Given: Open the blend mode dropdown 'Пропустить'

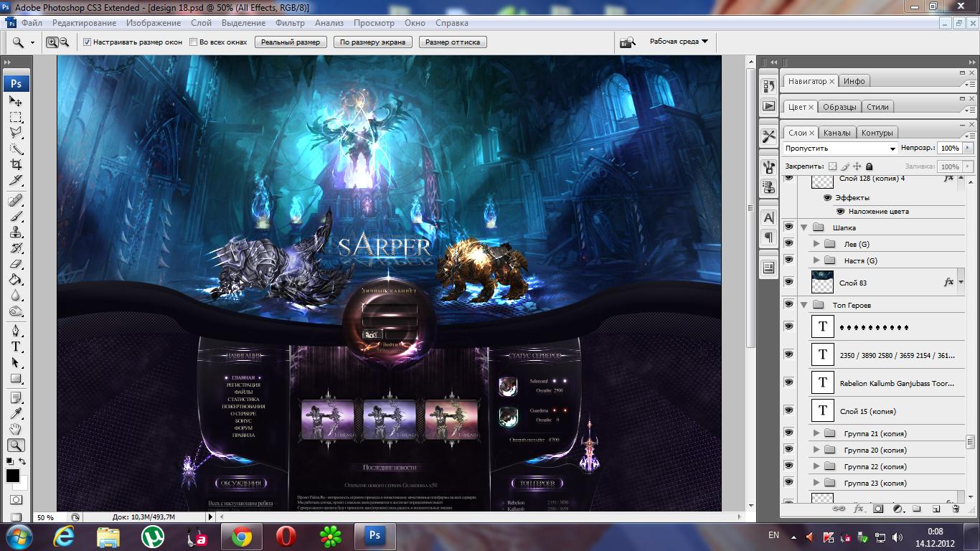Looking at the screenshot, I should point(840,149).
